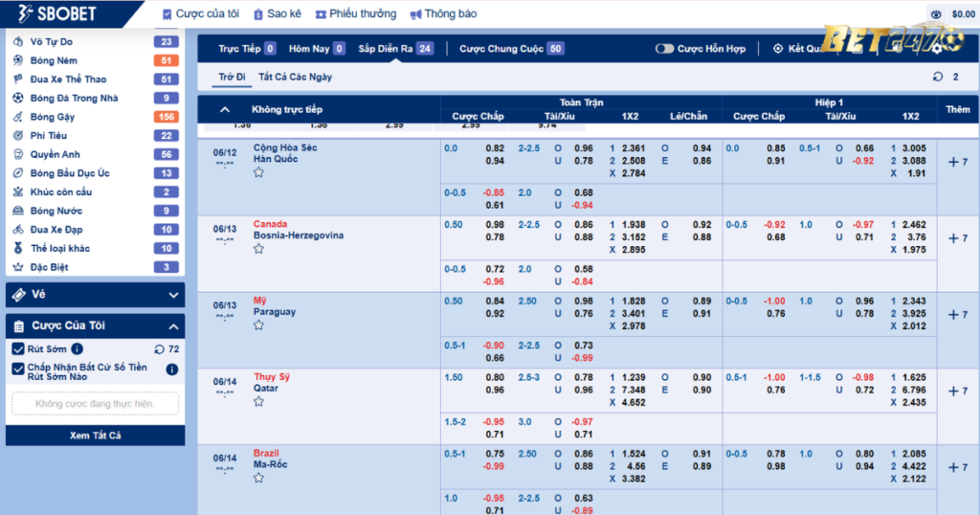Select Bóng Gậy sport icon
The image size is (980, 515).
pyautogui.click(x=18, y=117)
